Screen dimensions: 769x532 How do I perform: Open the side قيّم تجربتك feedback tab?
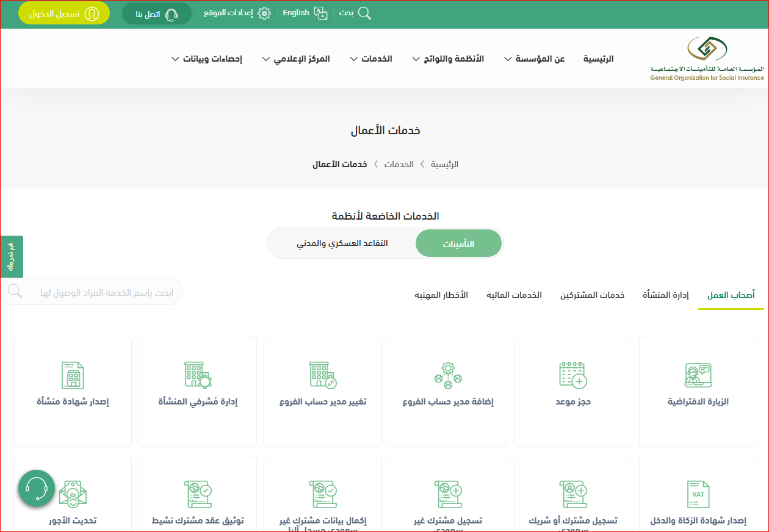point(12,256)
